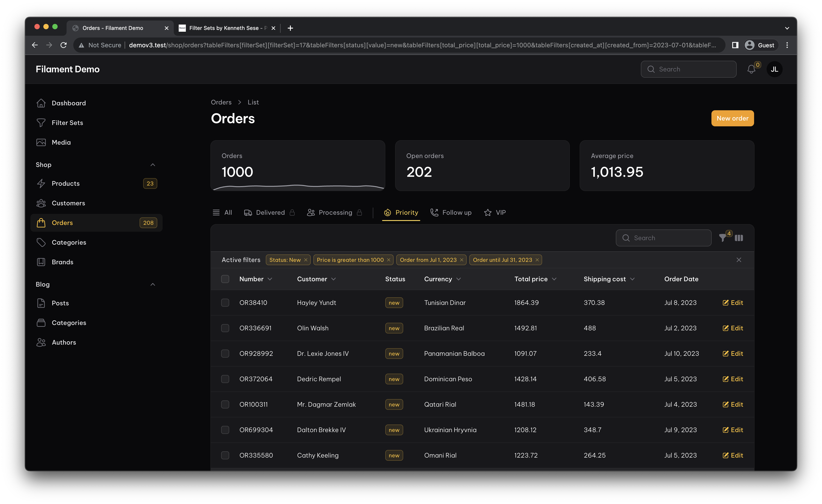Sort by Total price column chevron
Screen dimensions: 822x504
(x=554, y=279)
